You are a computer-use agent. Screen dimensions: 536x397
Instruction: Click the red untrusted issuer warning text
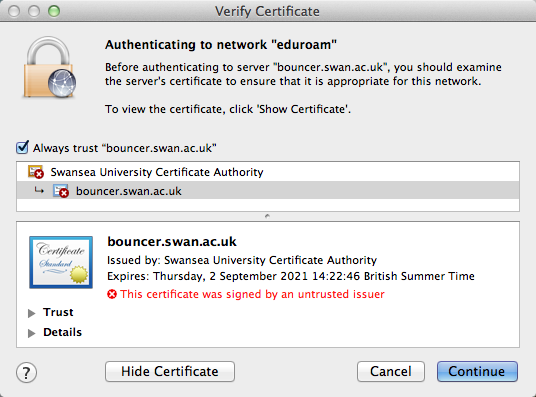point(252,294)
